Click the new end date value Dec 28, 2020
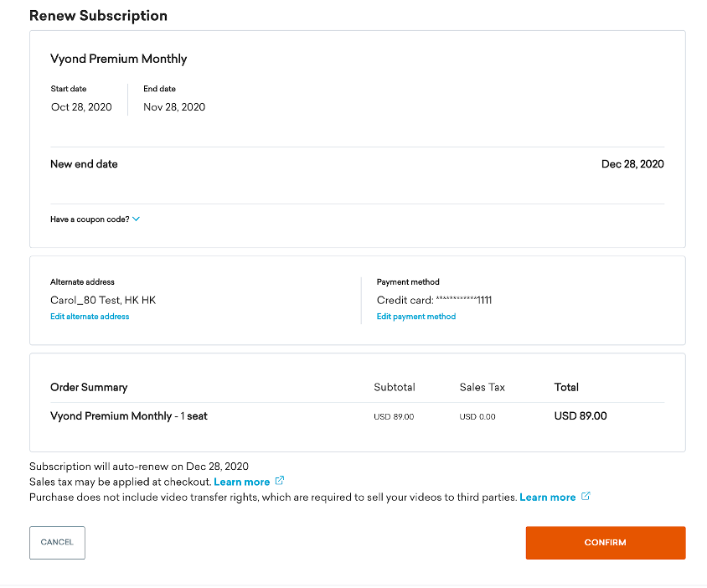This screenshot has width=707, height=588. click(632, 164)
